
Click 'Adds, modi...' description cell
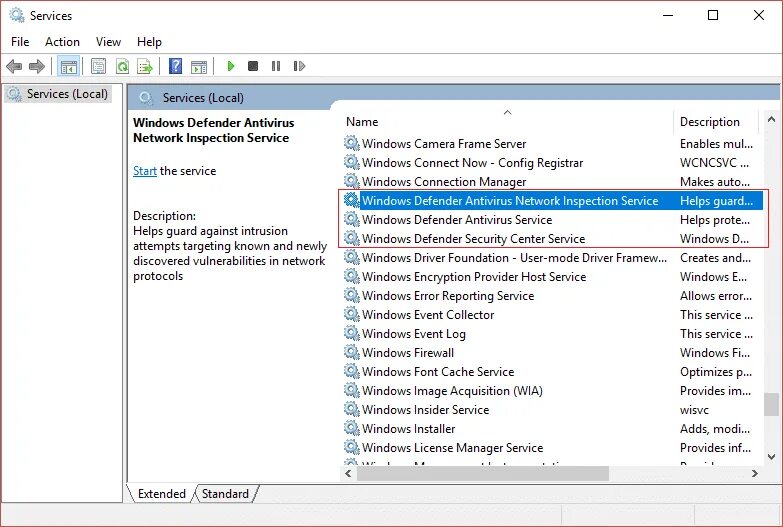tap(715, 429)
